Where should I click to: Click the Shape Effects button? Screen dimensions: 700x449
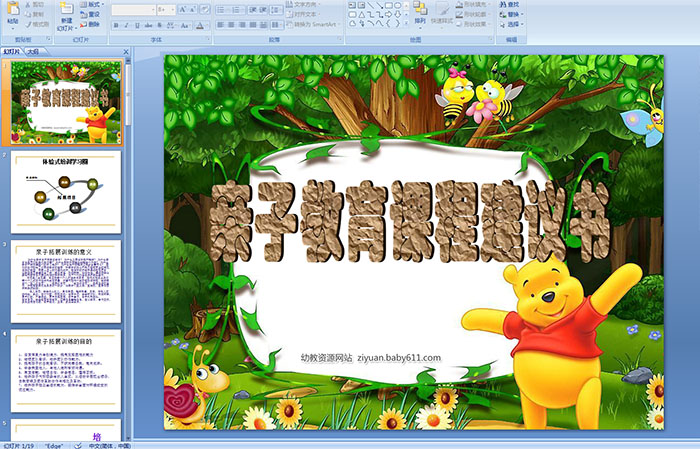[x=471, y=24]
